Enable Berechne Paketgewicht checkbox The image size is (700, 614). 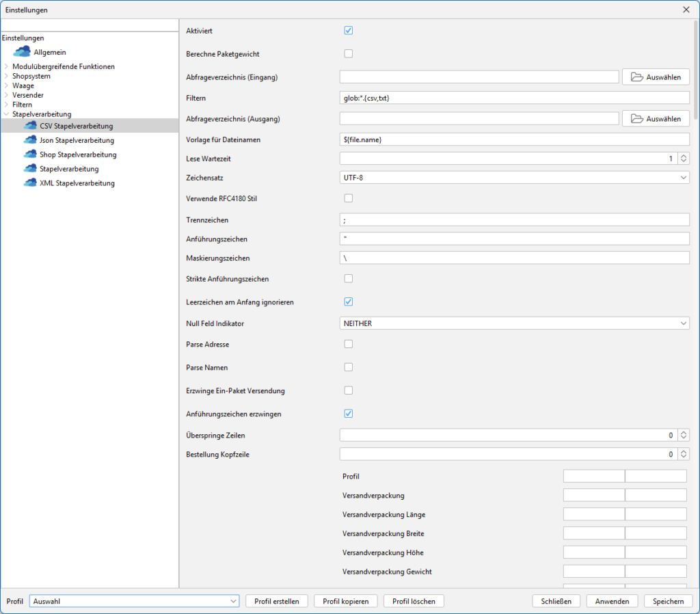348,53
